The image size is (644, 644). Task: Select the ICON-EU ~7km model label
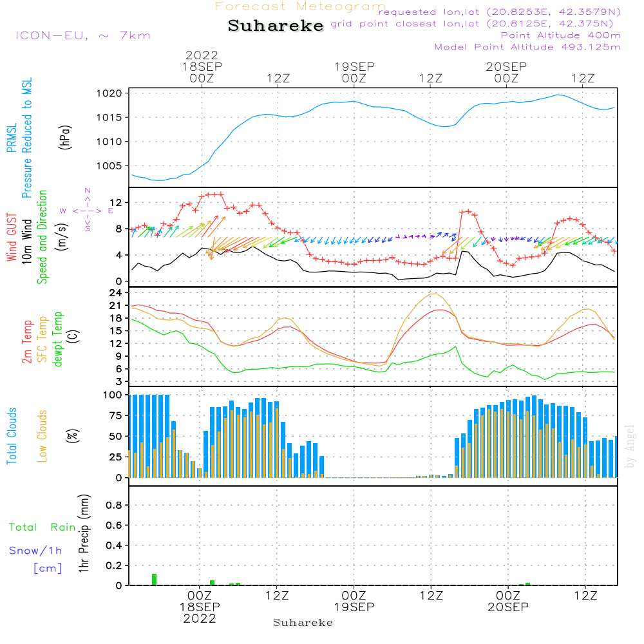(82, 35)
